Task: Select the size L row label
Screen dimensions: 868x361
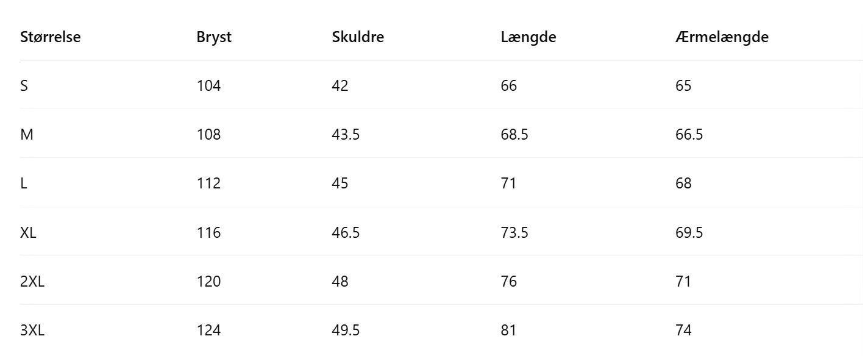Action: coord(24,184)
